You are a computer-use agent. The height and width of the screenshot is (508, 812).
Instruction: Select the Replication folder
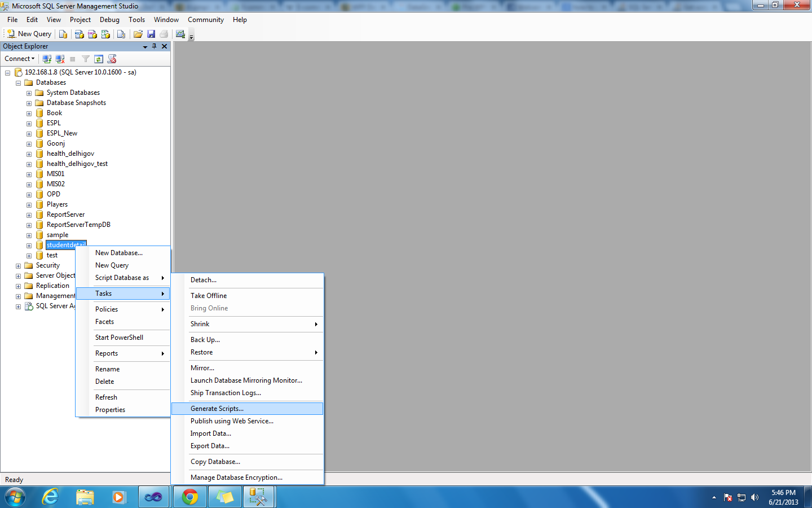pyautogui.click(x=52, y=286)
